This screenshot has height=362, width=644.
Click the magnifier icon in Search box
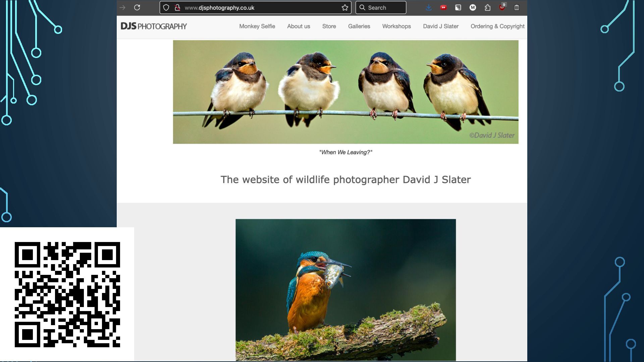coord(362,7)
